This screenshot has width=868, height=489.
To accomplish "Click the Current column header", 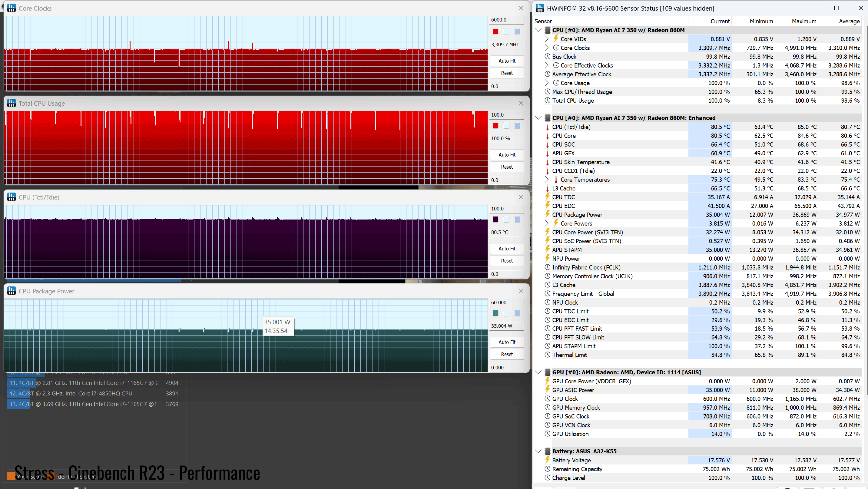I will (710, 21).
